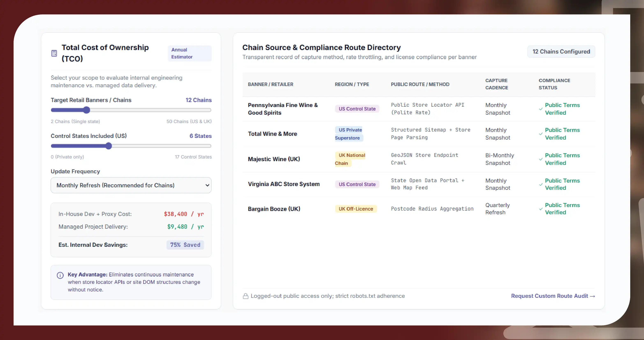644x340 pixels.
Task: Click the Control States Included slider handle
Action: pos(109,146)
